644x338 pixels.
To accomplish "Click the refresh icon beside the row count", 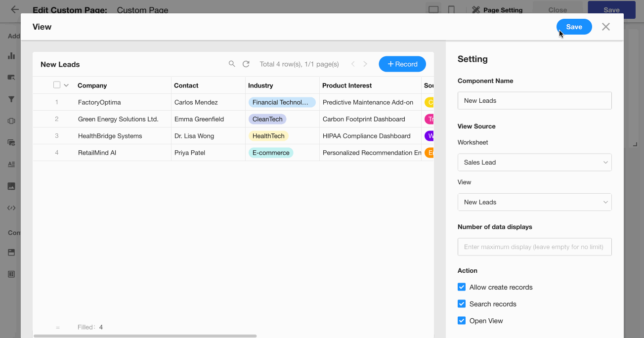I will tap(246, 64).
